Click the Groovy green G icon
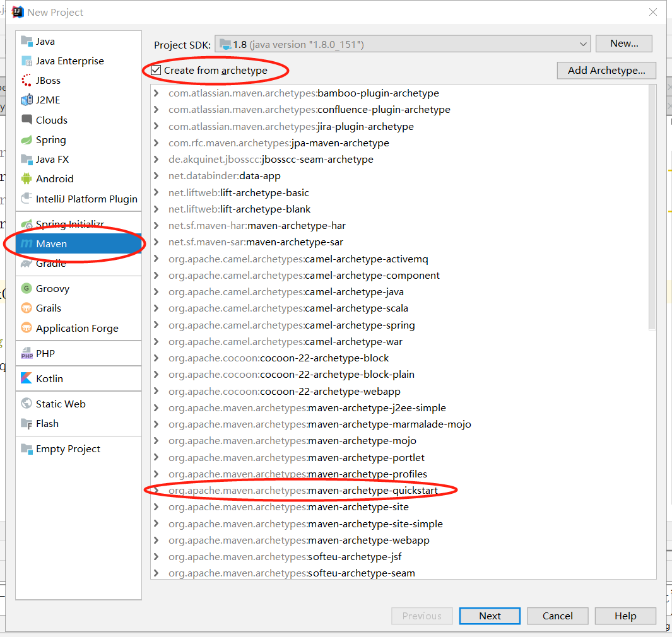 pyautogui.click(x=27, y=289)
